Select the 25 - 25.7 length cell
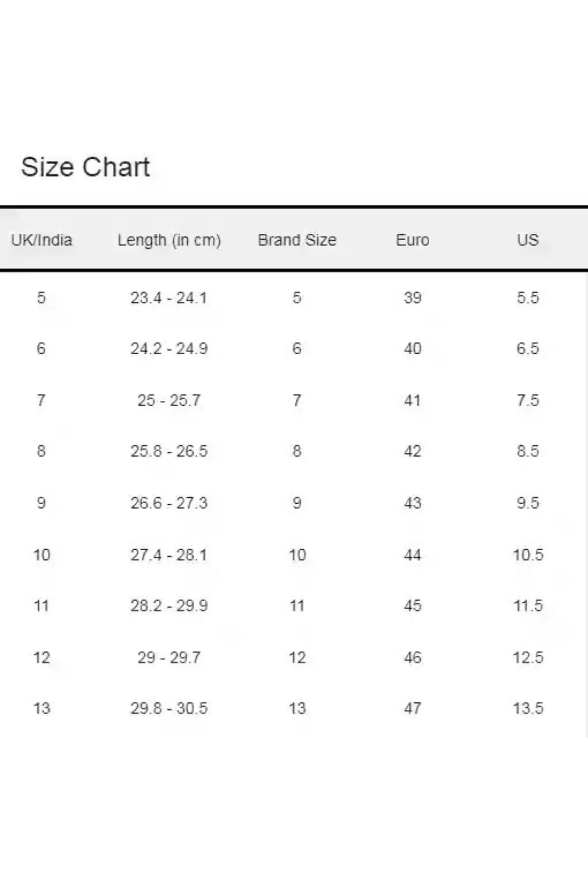 click(x=169, y=400)
